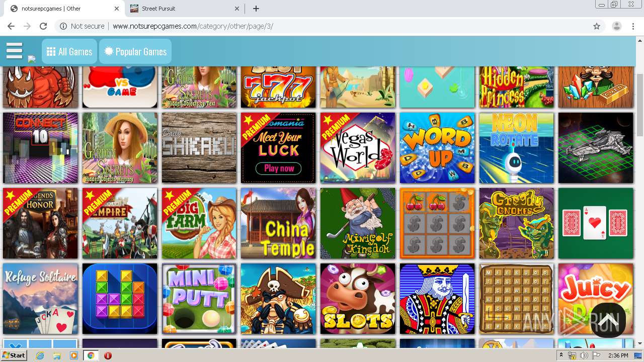This screenshot has width=644, height=362.
Task: Open the cow Slots game
Action: coord(358,299)
